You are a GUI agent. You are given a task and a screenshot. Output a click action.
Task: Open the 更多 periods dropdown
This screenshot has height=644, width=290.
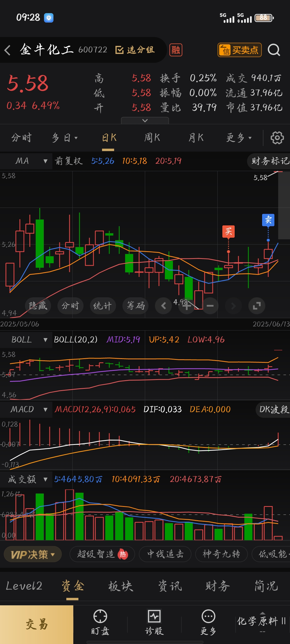point(239,138)
